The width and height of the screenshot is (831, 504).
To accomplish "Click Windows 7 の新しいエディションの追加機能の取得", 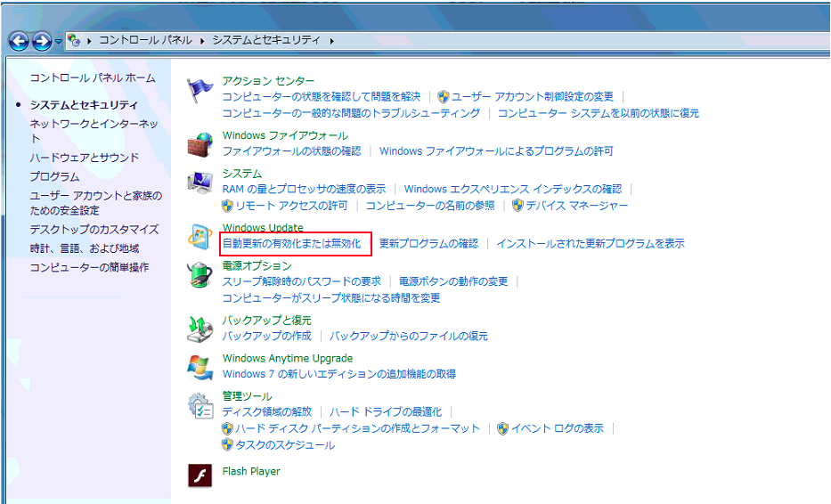I will coord(339,374).
